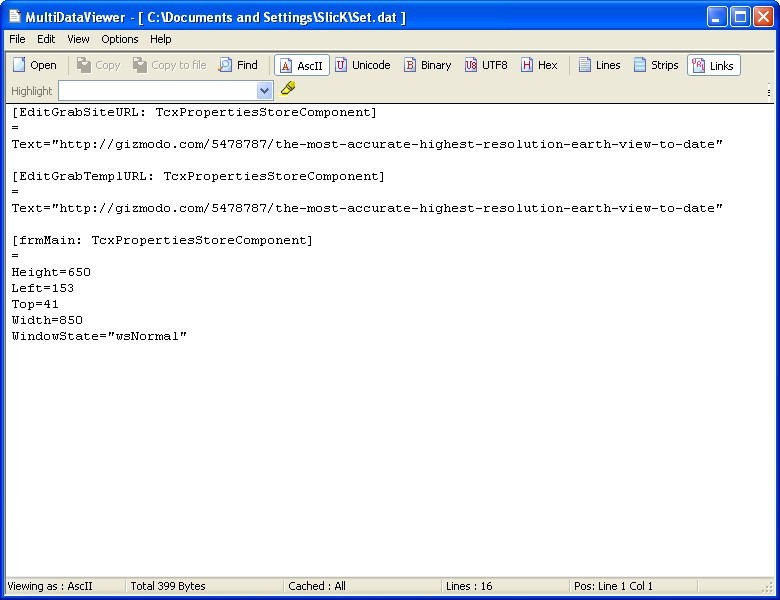Click the toolbar overflow chevron at right edge

[x=769, y=92]
